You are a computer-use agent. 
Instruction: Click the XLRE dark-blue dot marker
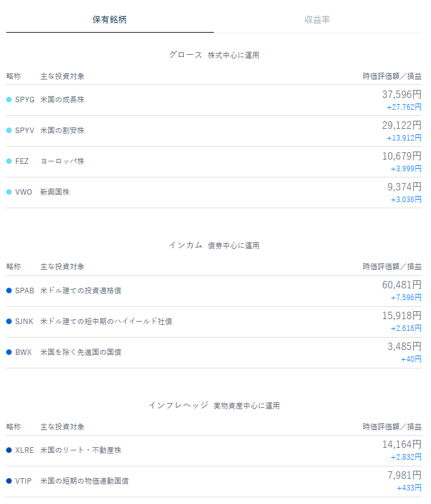pos(9,450)
